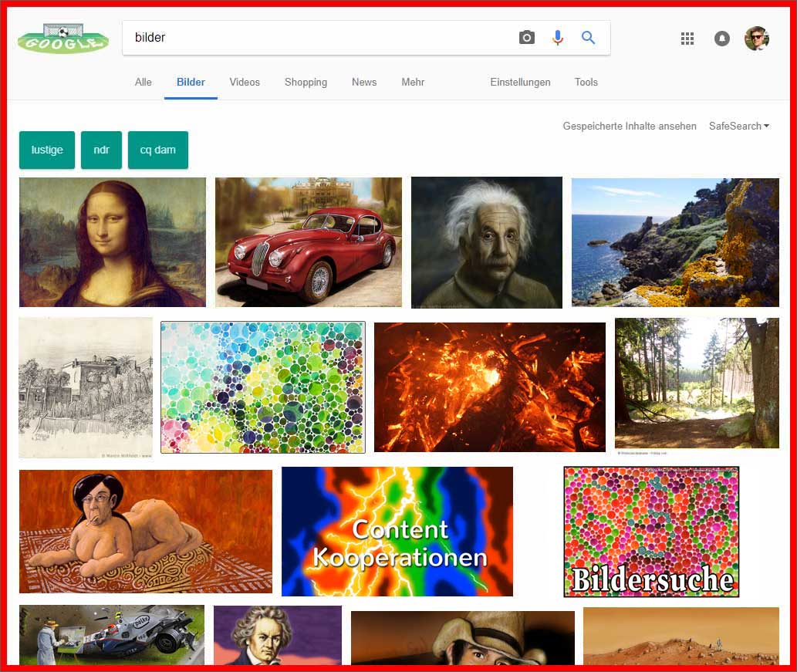The height and width of the screenshot is (672, 797).
Task: Select the Bilder tab
Action: (x=191, y=83)
